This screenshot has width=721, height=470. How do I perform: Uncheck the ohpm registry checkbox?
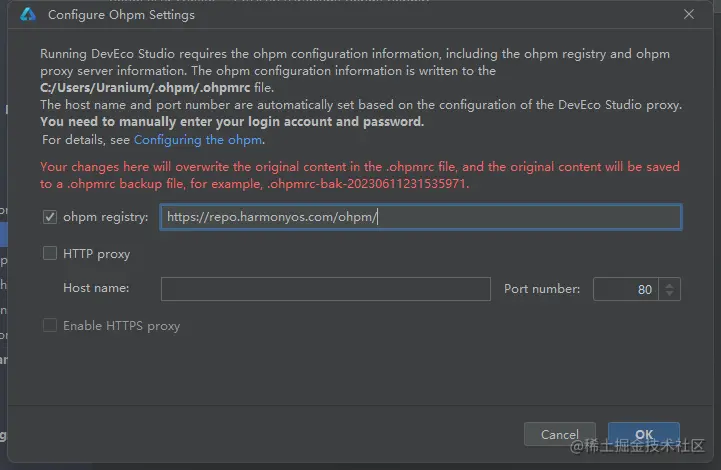click(x=50, y=217)
